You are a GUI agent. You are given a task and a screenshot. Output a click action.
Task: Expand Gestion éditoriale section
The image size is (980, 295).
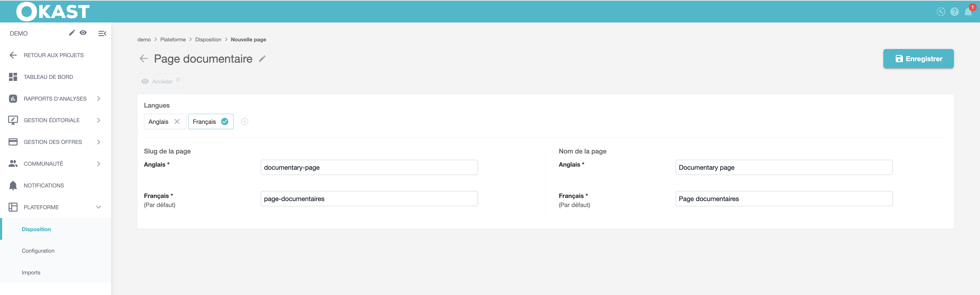point(52,120)
